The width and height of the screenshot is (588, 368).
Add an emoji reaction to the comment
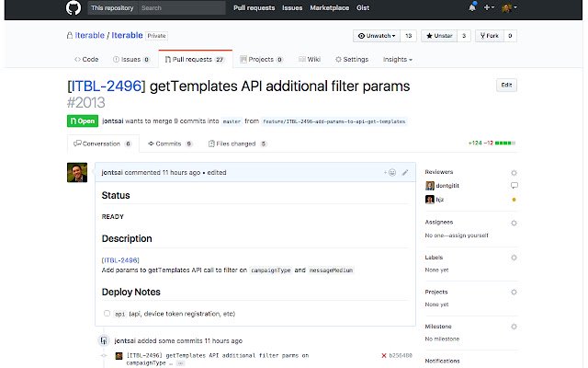(390, 172)
